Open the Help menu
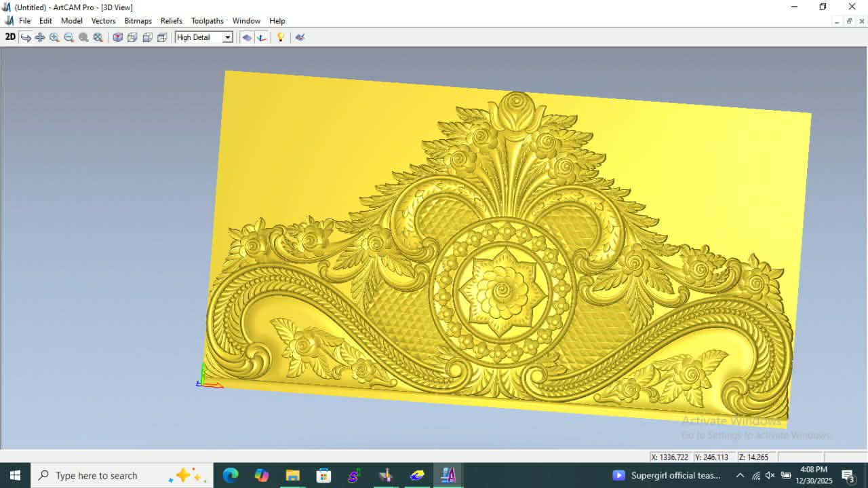Screen dimensions: 868x488 (x=277, y=21)
